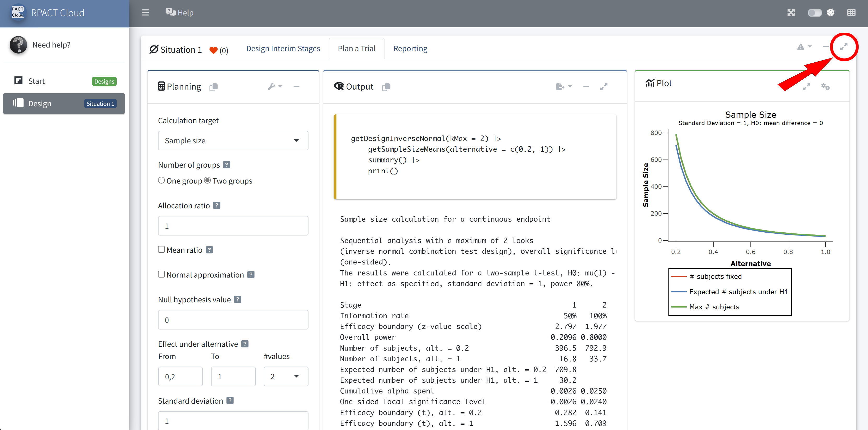Open the apps grid icon in header
The image size is (868, 430).
point(851,13)
